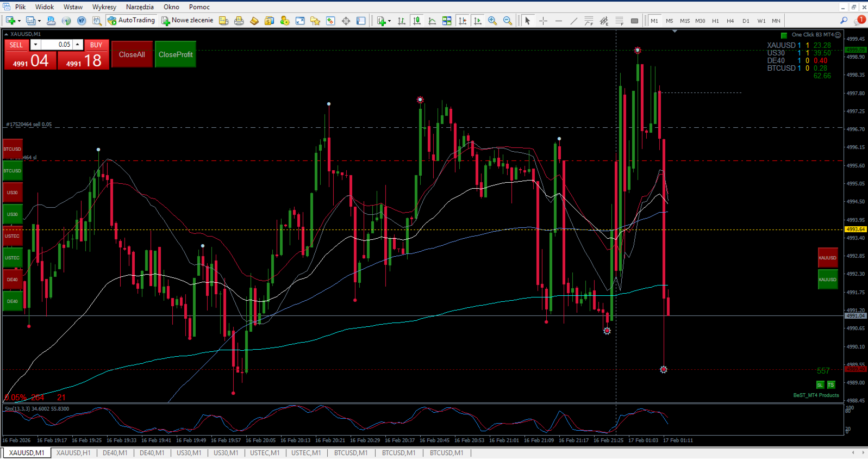Screen dimensions: 868x459
Task: Click the zoom in magnifier icon
Action: (x=492, y=21)
